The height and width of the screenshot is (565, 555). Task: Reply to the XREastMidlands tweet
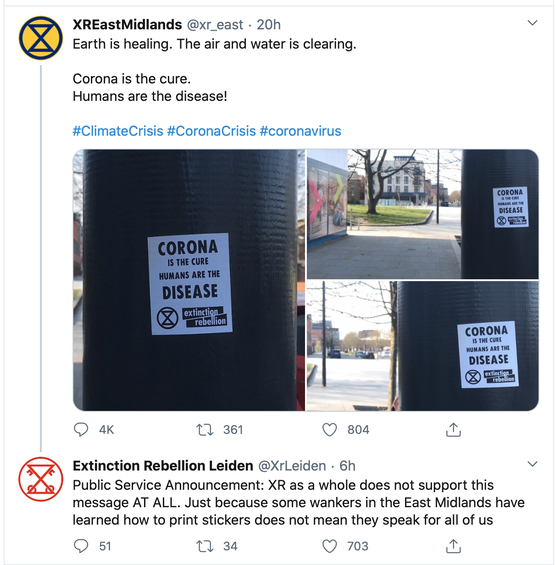tap(81, 430)
